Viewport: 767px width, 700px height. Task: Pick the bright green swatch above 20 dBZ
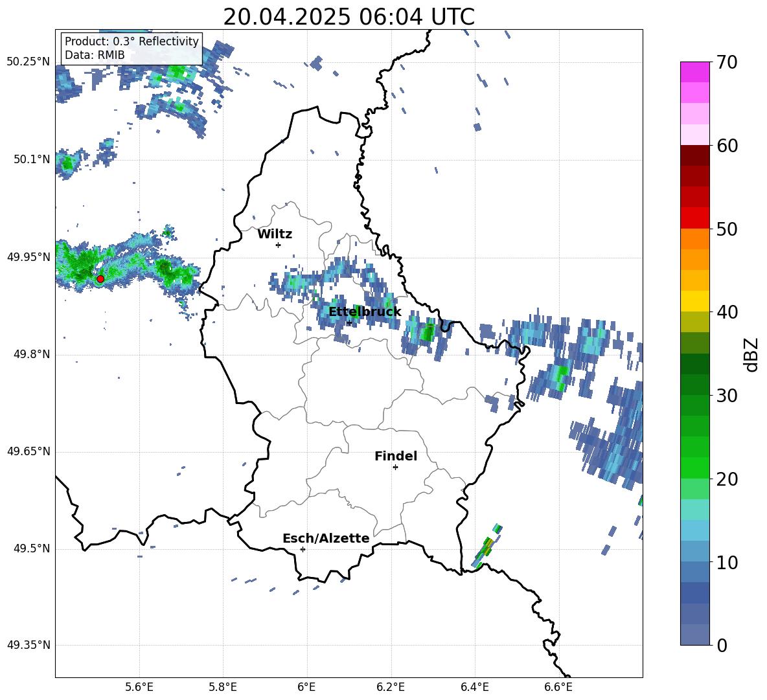(694, 468)
